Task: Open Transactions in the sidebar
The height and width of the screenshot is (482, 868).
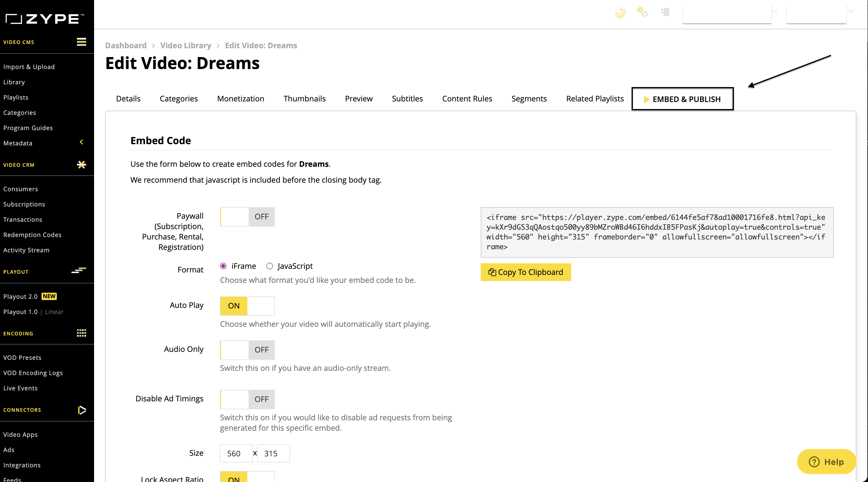Action: pos(23,219)
